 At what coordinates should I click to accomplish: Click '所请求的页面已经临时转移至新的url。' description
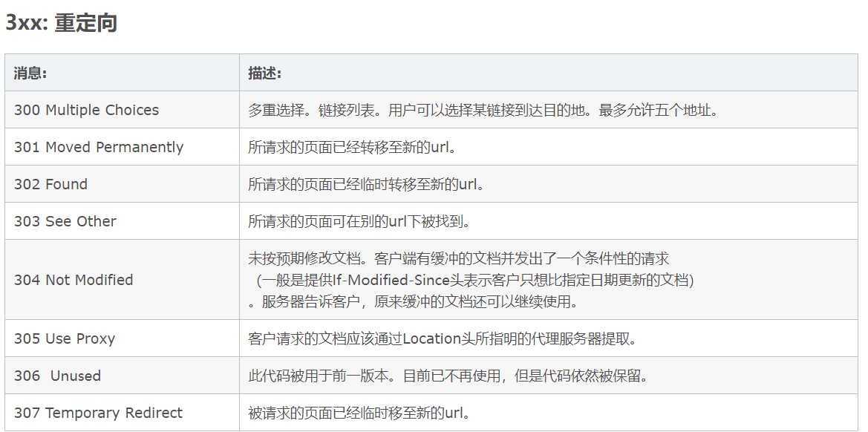coord(367,184)
